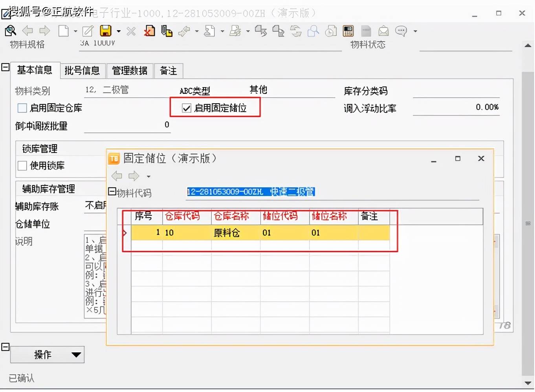
Task: Open the 管理数据 tab
Action: (x=130, y=71)
